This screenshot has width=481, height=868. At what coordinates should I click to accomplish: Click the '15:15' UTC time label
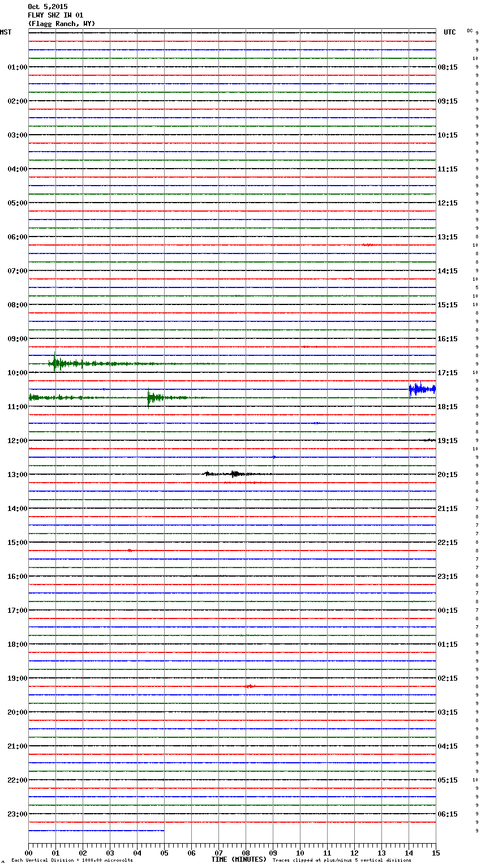point(448,305)
